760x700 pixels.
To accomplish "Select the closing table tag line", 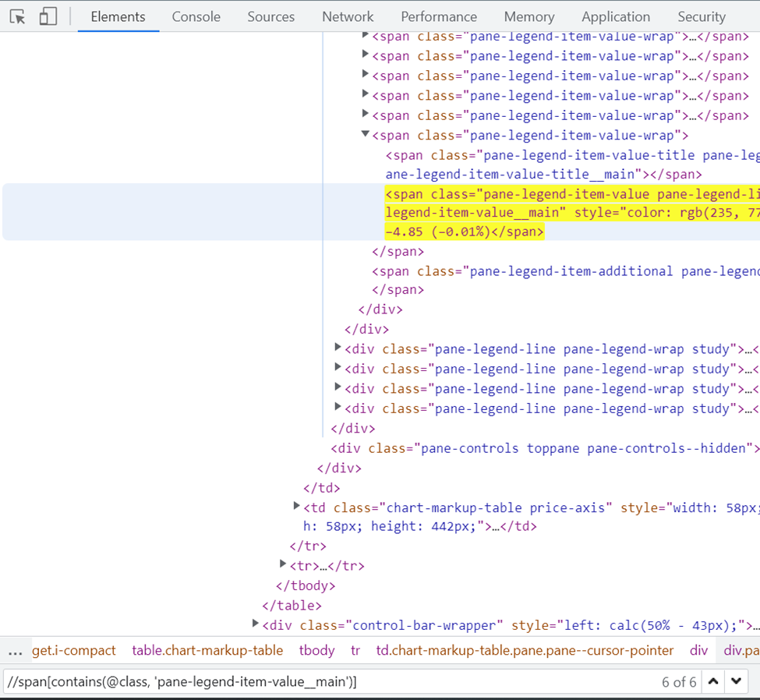I will (292, 606).
